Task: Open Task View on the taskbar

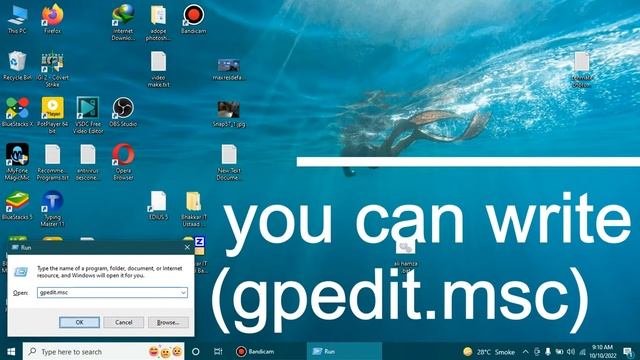Action: tap(218, 351)
